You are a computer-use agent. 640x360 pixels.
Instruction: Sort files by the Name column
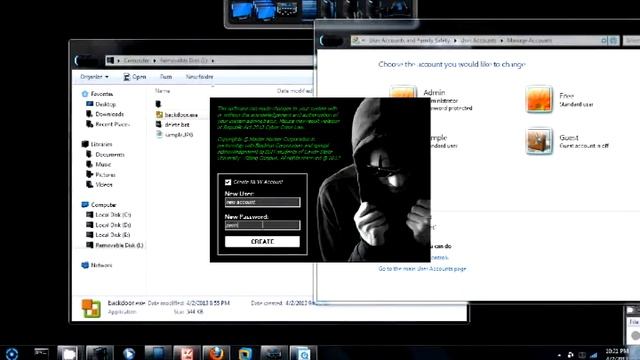(x=162, y=91)
